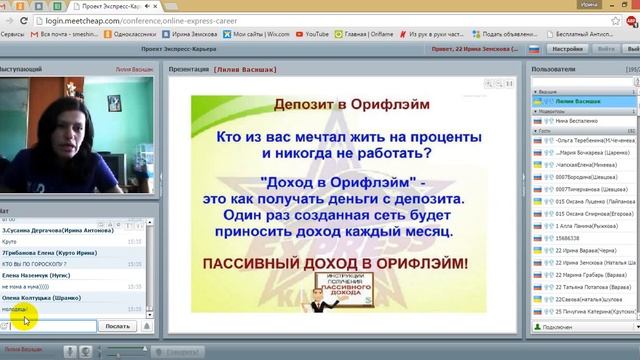This screenshot has width=640, height=360.
Task: Open Бесплатный Антисп... bookmark
Action: click(x=580, y=34)
